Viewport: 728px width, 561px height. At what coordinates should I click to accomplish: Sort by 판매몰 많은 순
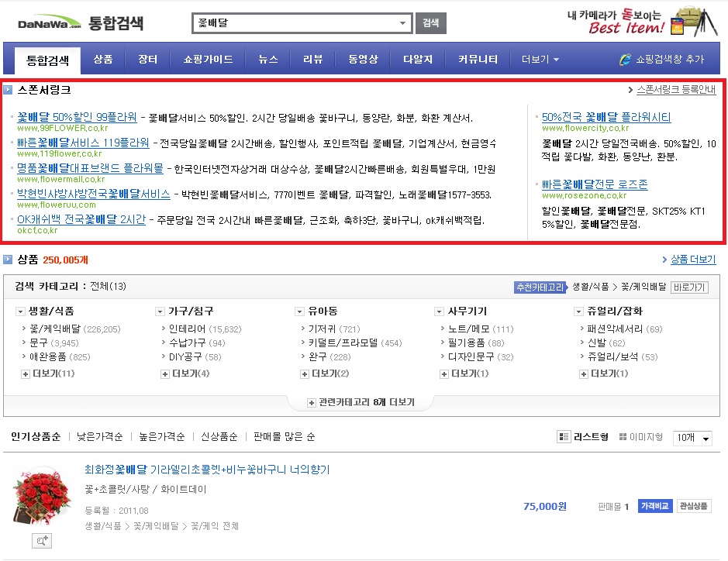point(284,437)
